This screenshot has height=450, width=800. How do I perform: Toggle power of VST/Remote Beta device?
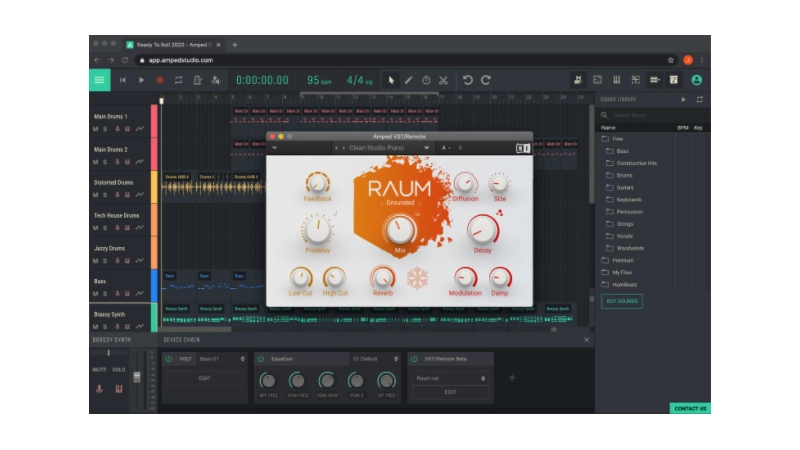point(414,359)
